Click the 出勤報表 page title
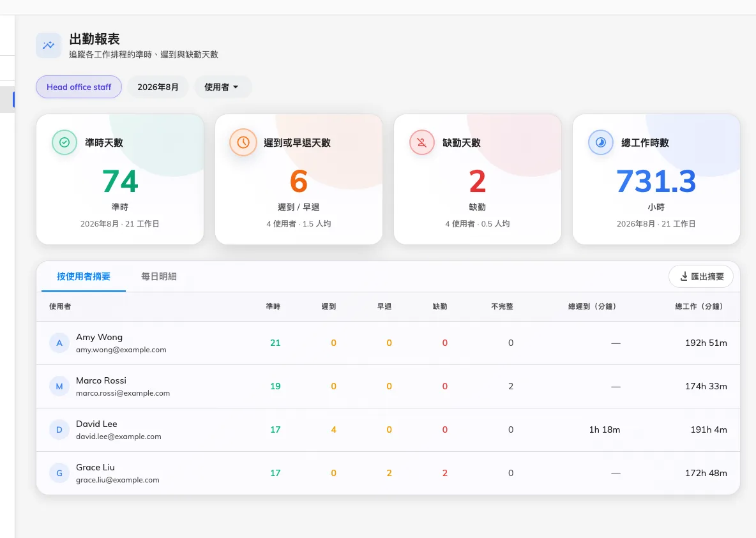756x538 pixels. tap(94, 39)
